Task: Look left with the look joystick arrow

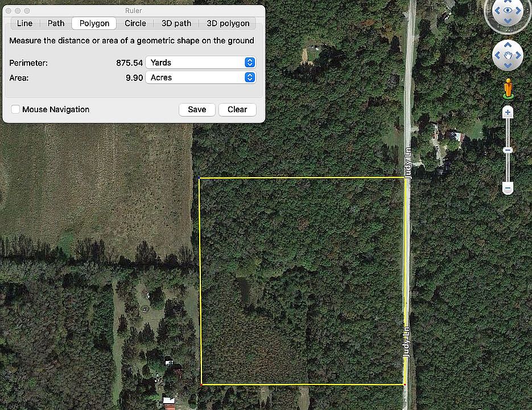Action: (497, 10)
